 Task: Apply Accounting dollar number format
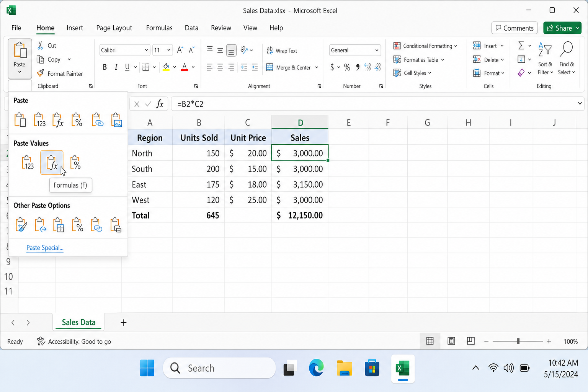point(332,67)
